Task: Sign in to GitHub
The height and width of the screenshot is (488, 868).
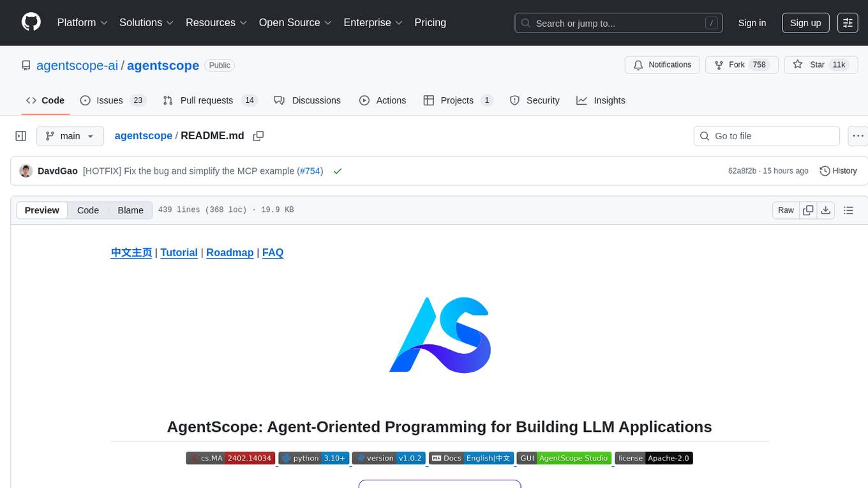Action: tap(752, 23)
